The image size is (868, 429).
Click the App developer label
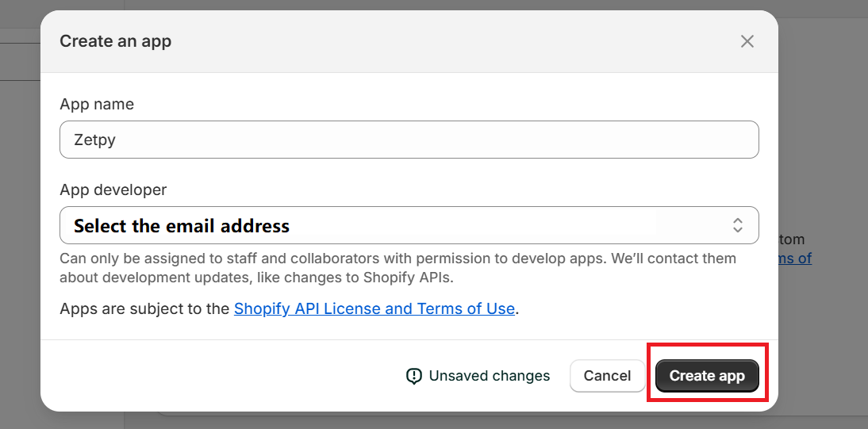113,190
